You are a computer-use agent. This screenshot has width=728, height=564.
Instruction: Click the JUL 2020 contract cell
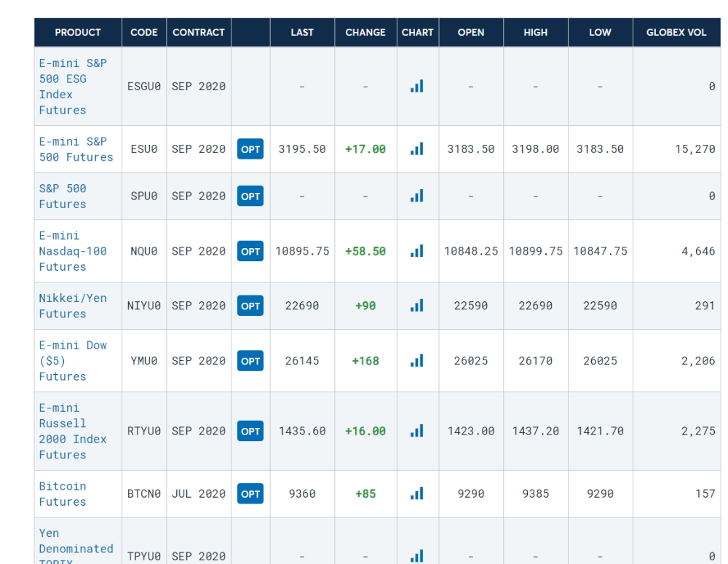point(199,493)
